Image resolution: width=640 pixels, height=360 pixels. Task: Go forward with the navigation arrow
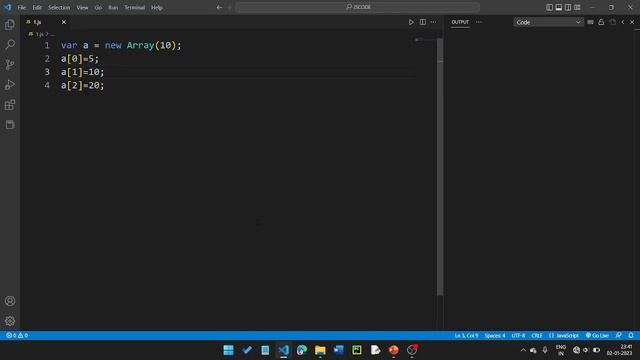point(229,7)
